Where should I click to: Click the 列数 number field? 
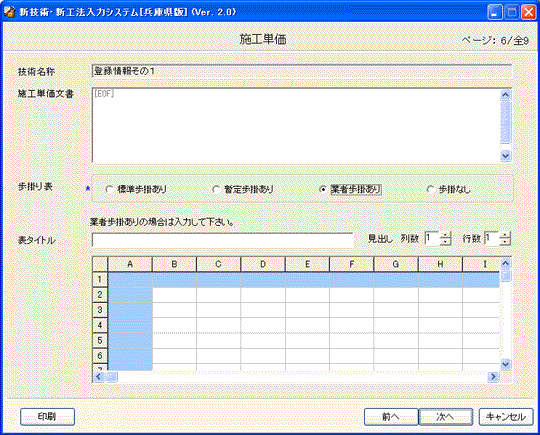pos(433,238)
